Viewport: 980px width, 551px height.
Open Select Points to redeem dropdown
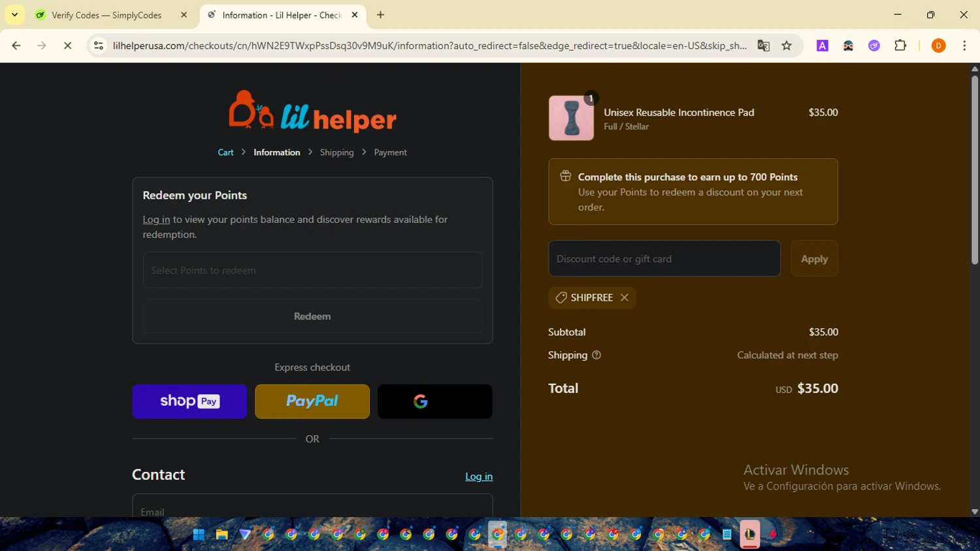[x=312, y=270]
